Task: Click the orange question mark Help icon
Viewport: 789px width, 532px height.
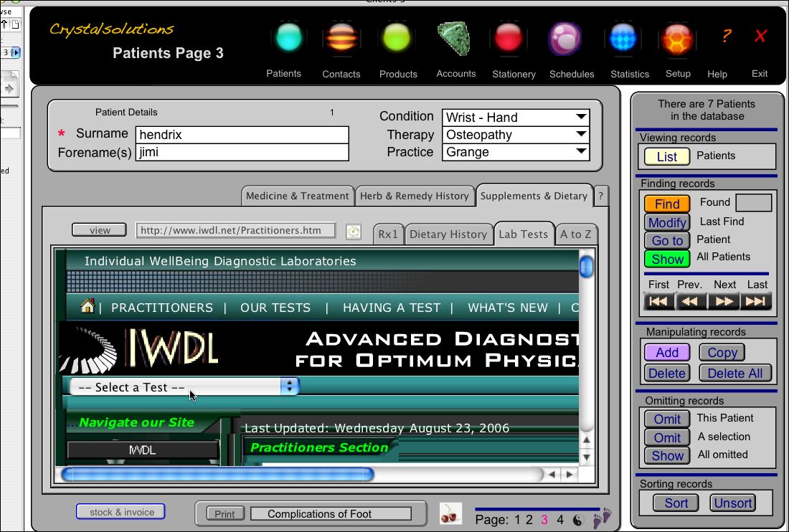Action: 726,36
